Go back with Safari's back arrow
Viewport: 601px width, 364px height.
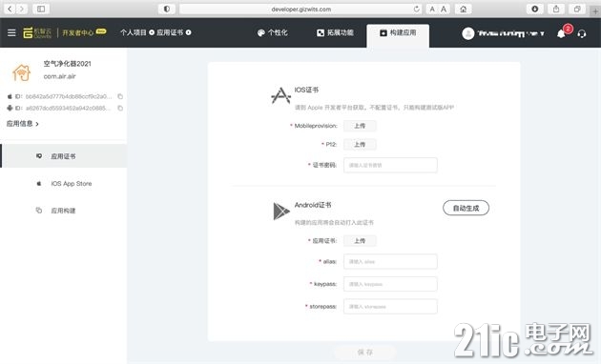[10, 9]
